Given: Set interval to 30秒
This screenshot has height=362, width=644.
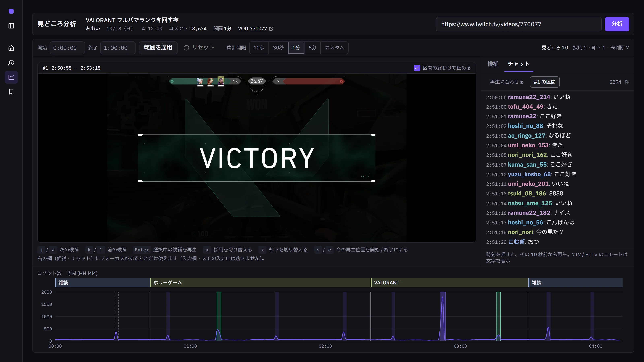Looking at the screenshot, I should pyautogui.click(x=278, y=47).
